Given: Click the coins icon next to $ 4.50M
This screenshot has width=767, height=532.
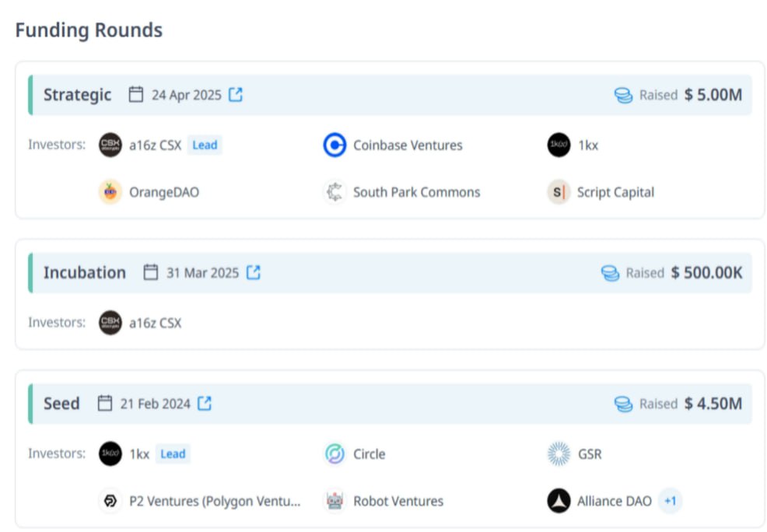Looking at the screenshot, I should [624, 404].
